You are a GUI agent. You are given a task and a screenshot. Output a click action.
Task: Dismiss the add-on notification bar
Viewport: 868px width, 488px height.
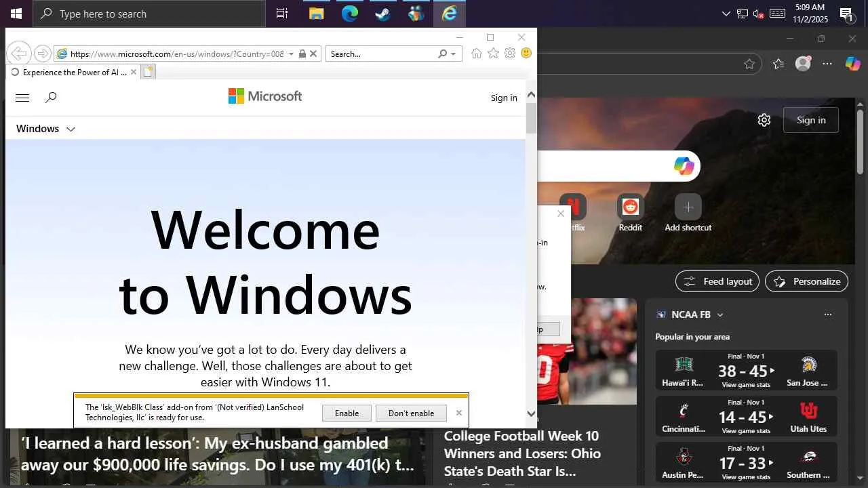459,413
